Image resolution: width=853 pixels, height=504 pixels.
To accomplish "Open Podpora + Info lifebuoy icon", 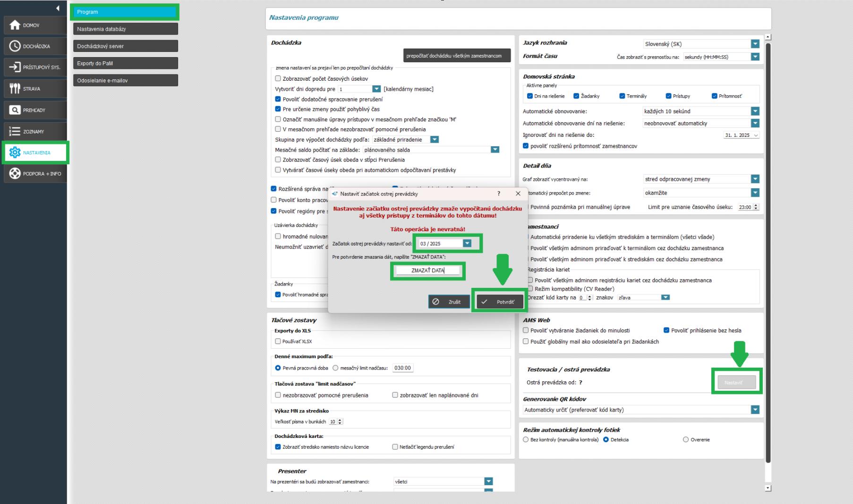I will click(x=15, y=174).
